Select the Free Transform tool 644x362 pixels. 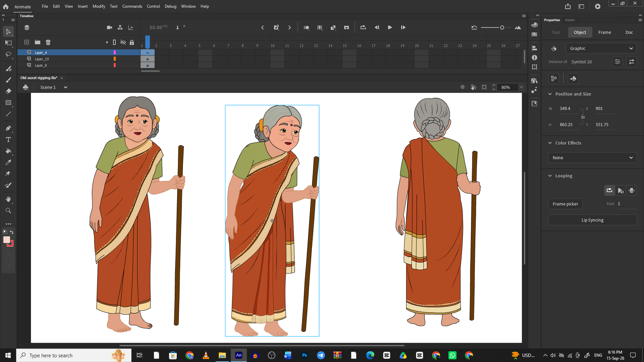[x=8, y=43]
